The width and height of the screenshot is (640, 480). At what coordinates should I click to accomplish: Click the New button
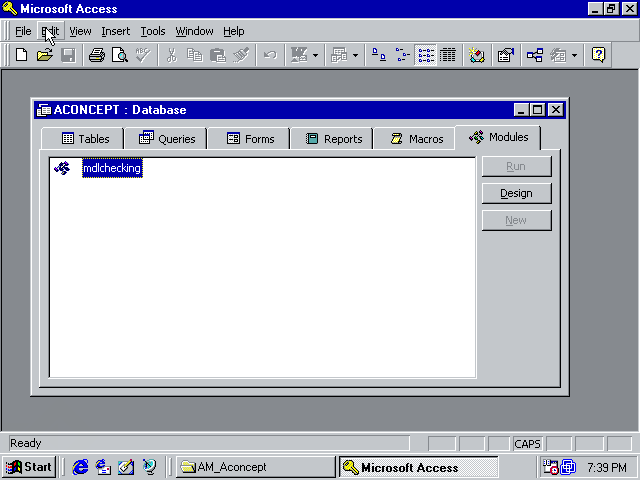click(x=517, y=220)
